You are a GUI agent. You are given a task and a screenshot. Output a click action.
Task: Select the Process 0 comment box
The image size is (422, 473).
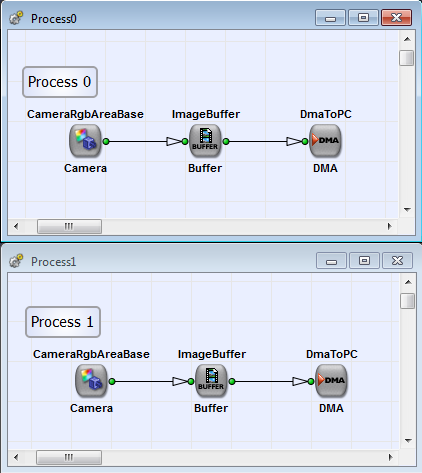60,82
